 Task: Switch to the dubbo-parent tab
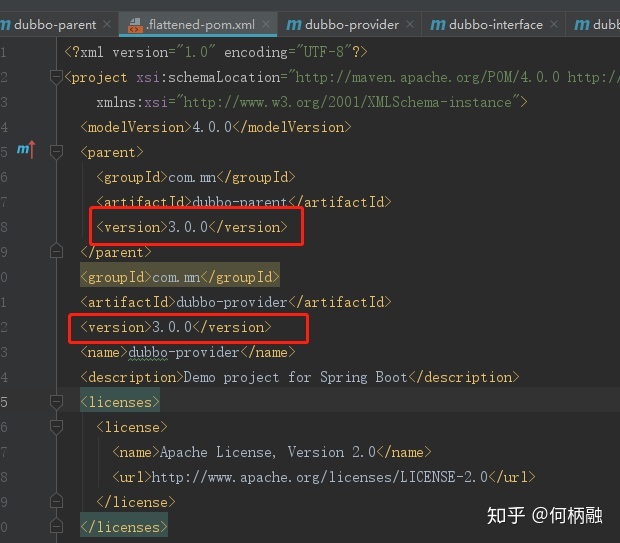[x=55, y=25]
